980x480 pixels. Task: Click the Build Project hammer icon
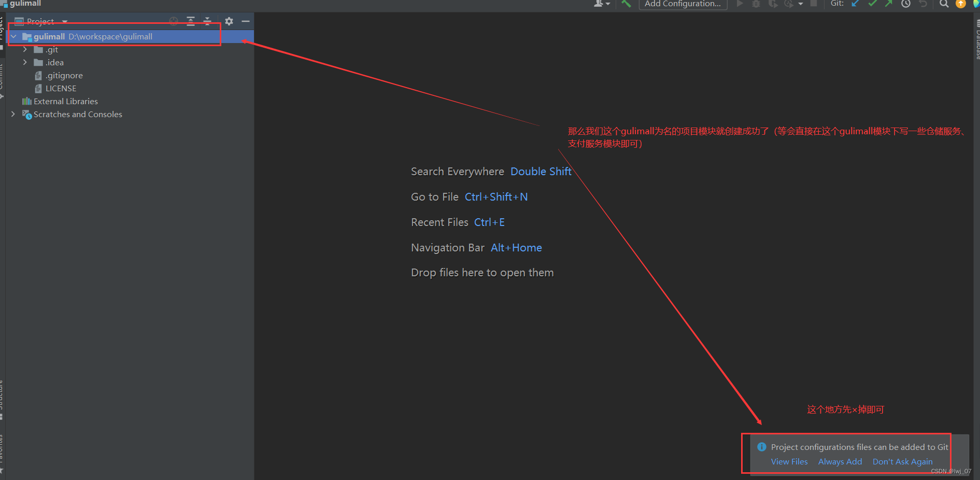coord(626,4)
